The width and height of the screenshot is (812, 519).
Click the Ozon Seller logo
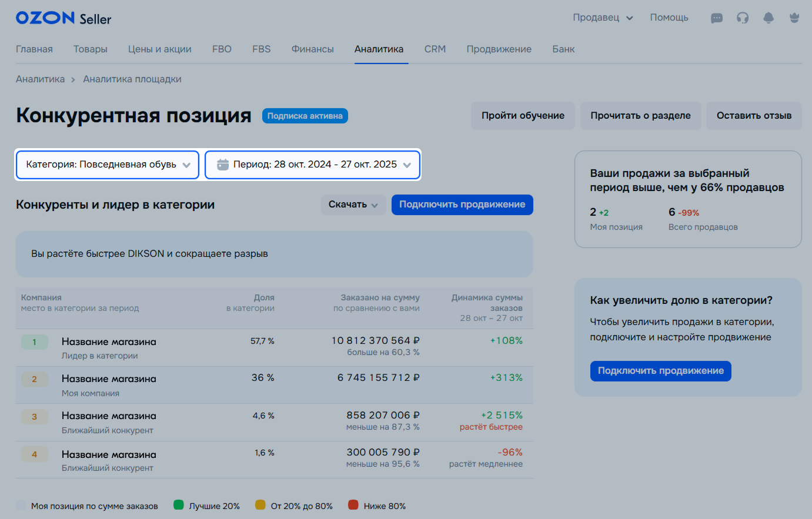(64, 18)
